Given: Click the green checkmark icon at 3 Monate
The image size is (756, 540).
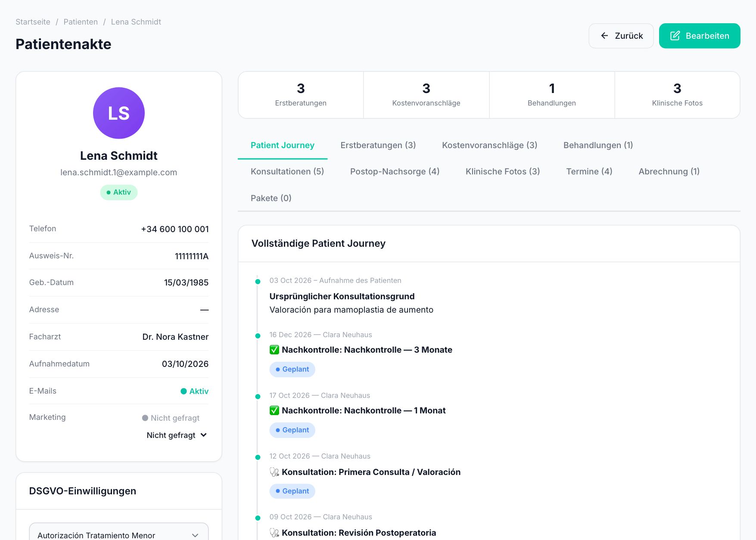Looking at the screenshot, I should point(274,350).
